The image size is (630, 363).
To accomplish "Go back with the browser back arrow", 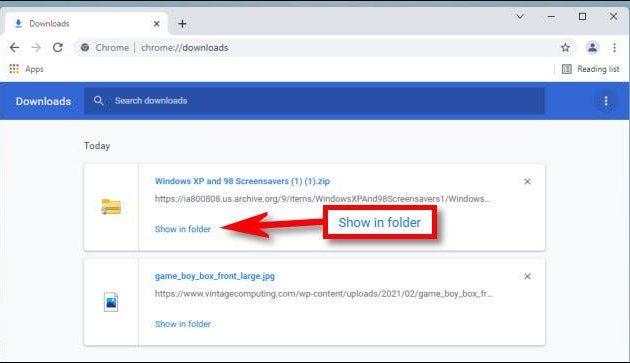I will coord(14,47).
